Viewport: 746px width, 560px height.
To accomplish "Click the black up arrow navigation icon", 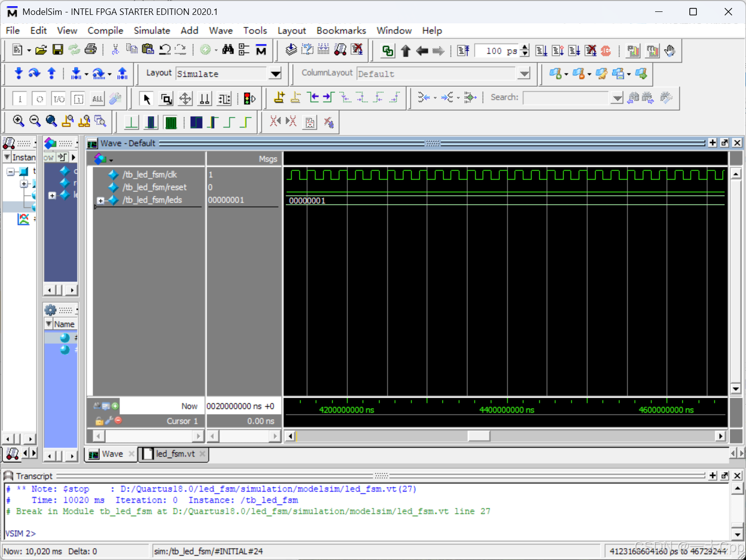I will tap(405, 51).
